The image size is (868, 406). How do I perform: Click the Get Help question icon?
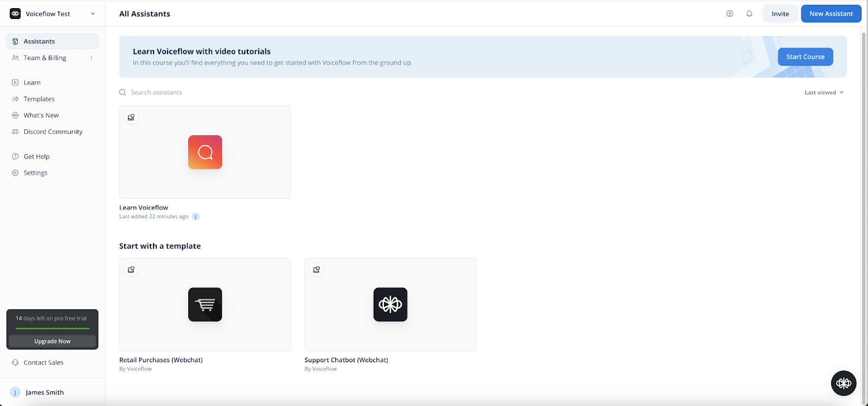(x=15, y=156)
